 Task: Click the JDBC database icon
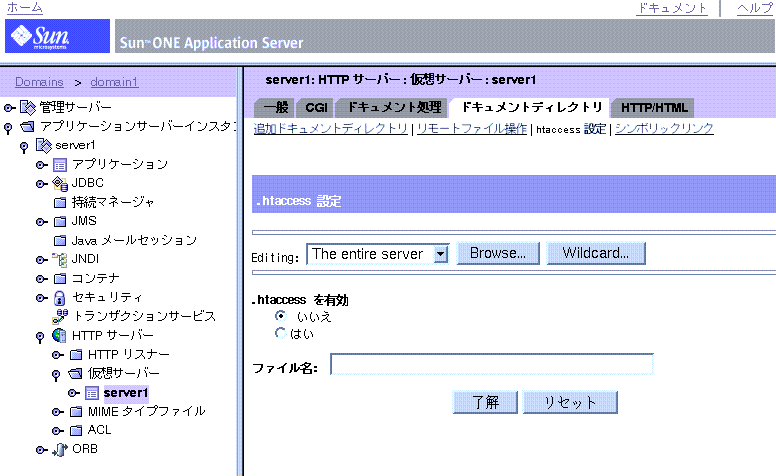point(60,184)
